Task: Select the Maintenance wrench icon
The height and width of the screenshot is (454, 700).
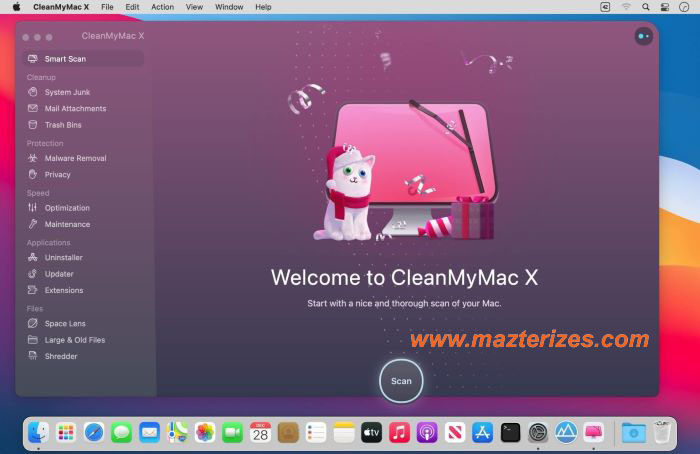Action: tap(33, 224)
